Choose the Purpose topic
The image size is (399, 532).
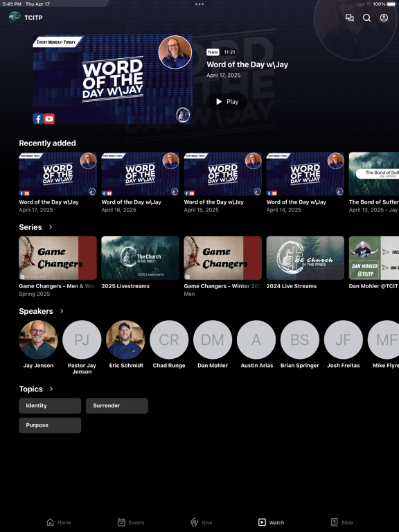tap(50, 425)
